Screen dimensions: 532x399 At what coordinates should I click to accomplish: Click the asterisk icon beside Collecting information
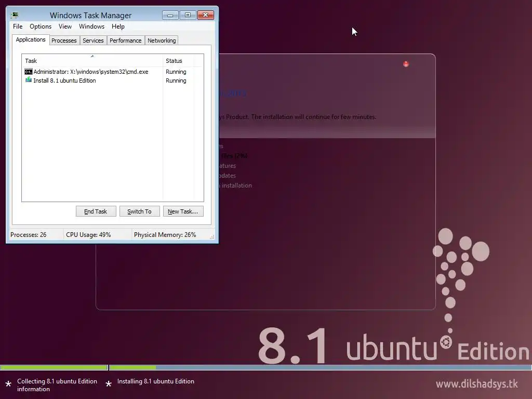click(x=8, y=384)
